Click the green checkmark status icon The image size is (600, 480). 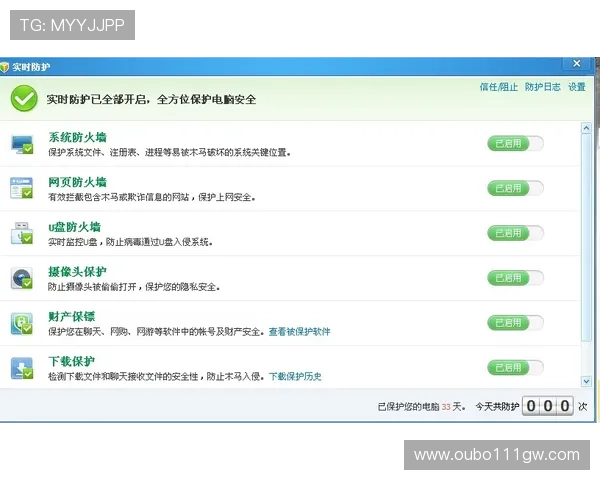tap(24, 98)
